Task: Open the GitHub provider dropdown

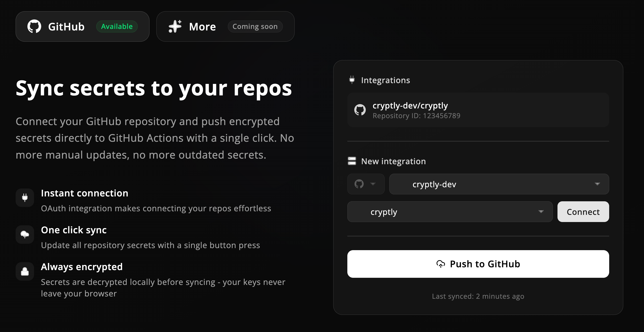Action: [366, 184]
